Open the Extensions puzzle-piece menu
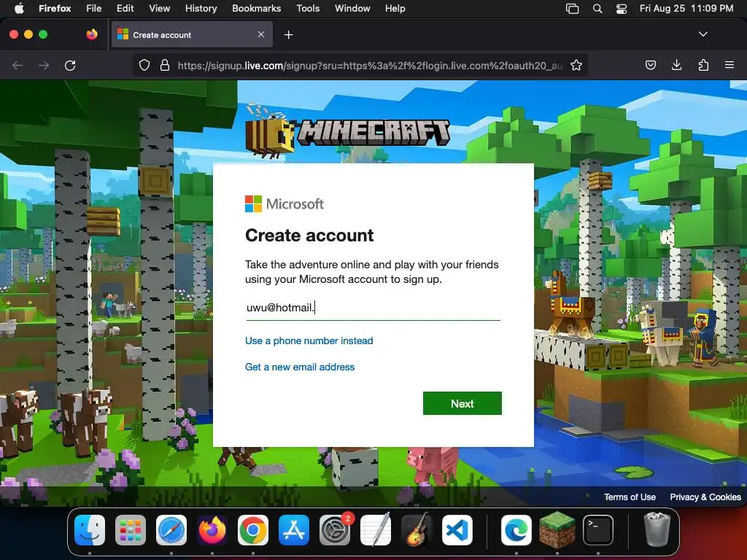This screenshot has width=747, height=560. coord(703,65)
